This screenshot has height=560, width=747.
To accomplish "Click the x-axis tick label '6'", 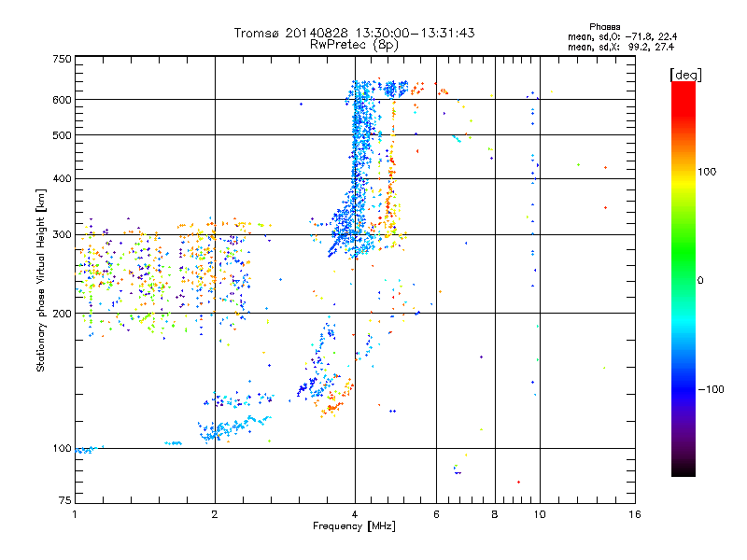I will 436,514.
